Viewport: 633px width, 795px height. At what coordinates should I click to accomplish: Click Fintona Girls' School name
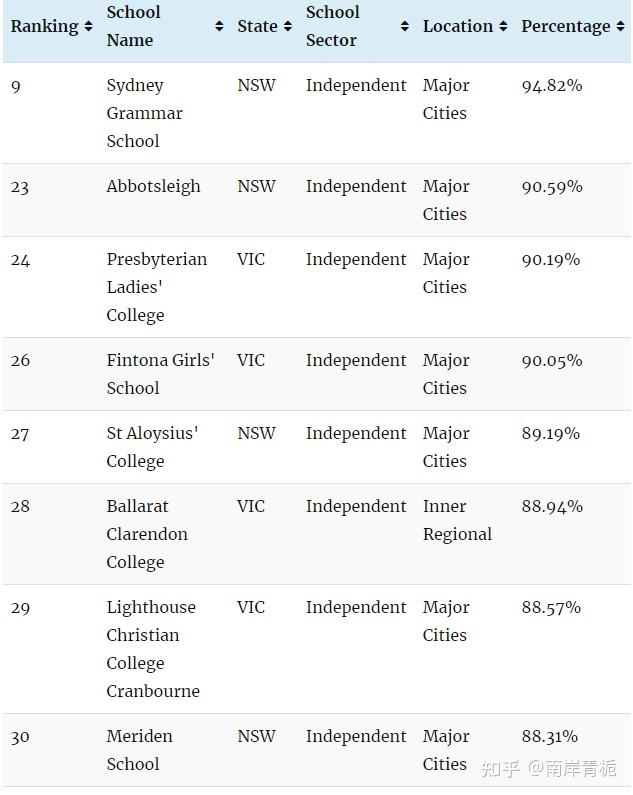(x=160, y=374)
